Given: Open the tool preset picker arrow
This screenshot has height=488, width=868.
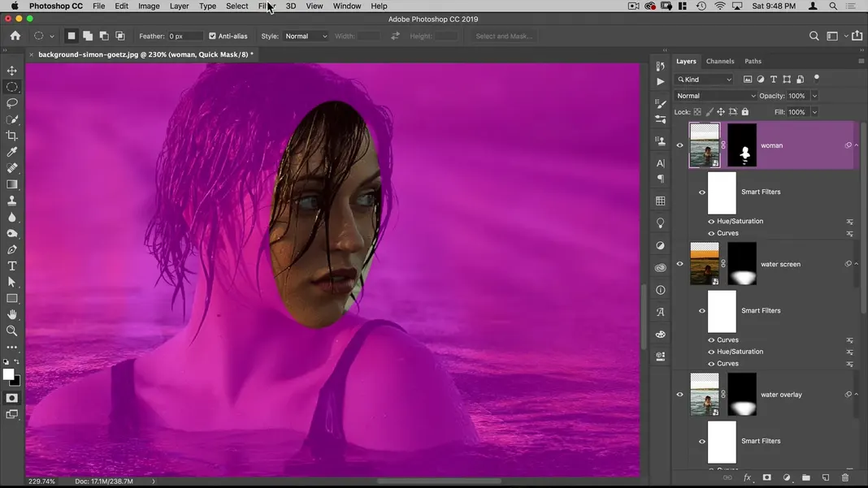Looking at the screenshot, I should (51, 37).
